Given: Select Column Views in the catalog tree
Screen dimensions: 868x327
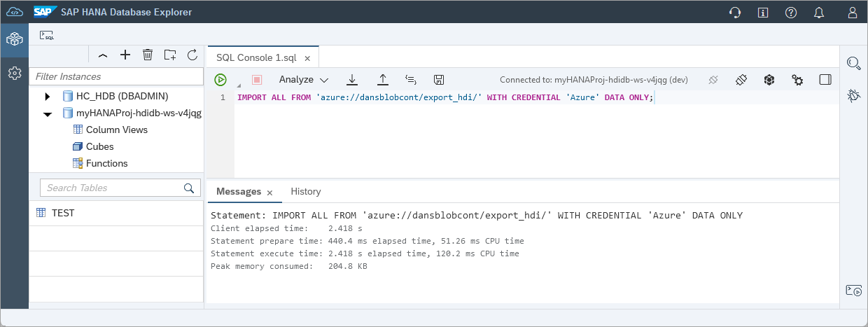Looking at the screenshot, I should (117, 130).
